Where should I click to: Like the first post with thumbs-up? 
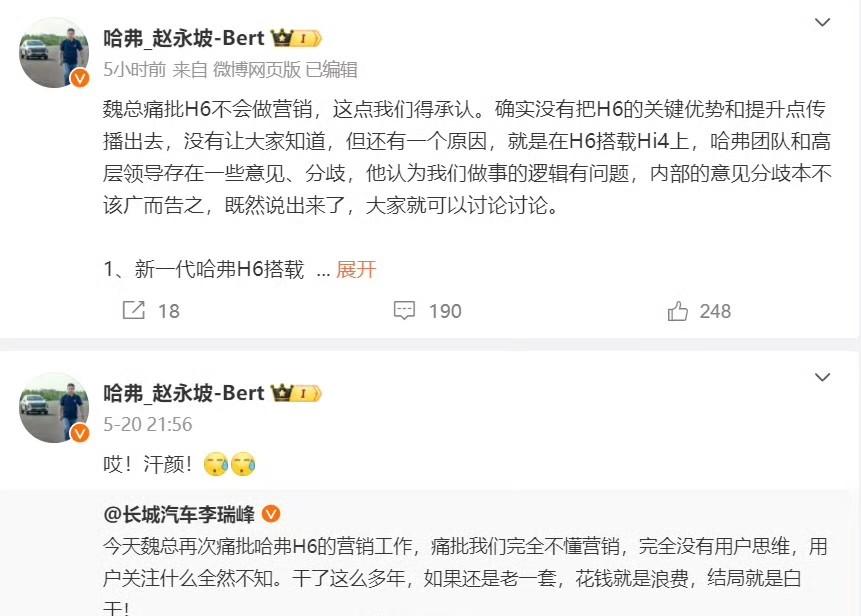pyautogui.click(x=678, y=311)
